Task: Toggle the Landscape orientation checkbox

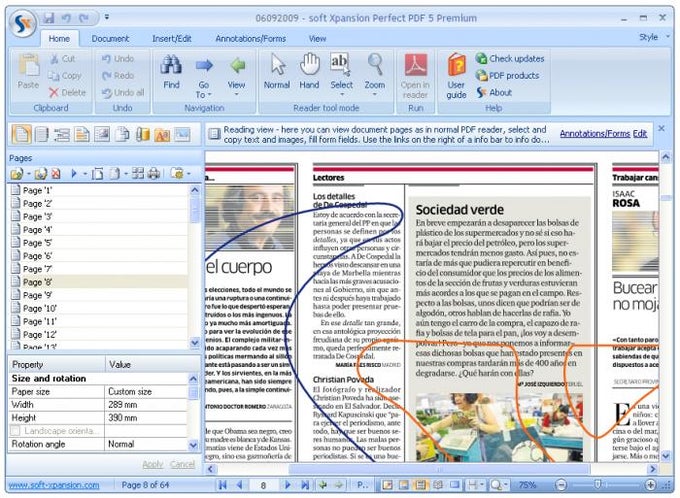Action: pyautogui.click(x=16, y=431)
